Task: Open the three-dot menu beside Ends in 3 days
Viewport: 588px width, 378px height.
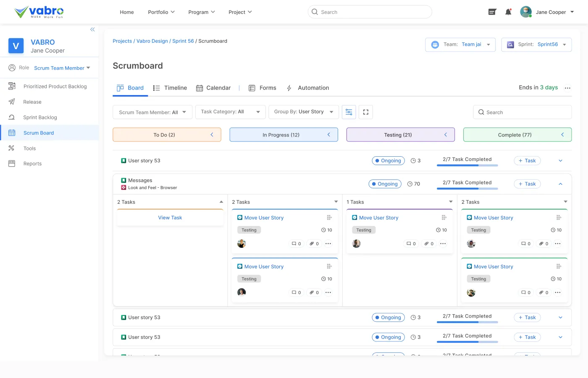Action: point(567,88)
